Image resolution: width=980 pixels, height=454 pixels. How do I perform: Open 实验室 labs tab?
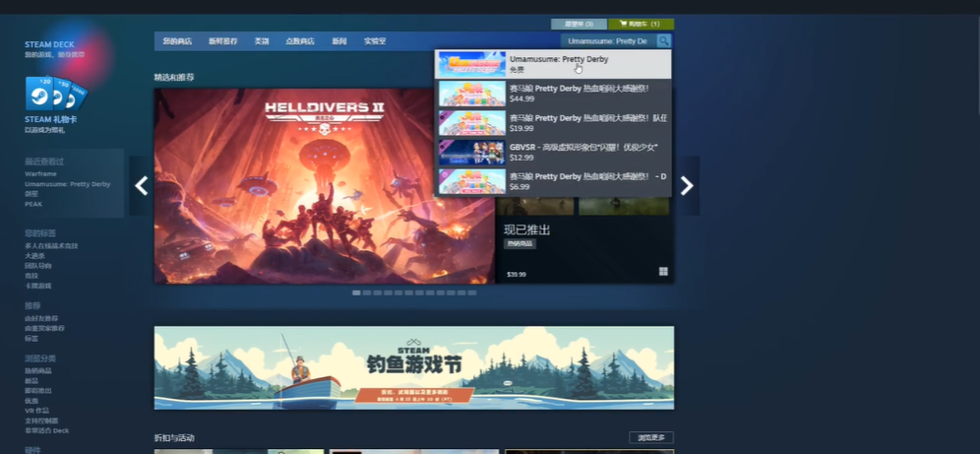pyautogui.click(x=375, y=41)
